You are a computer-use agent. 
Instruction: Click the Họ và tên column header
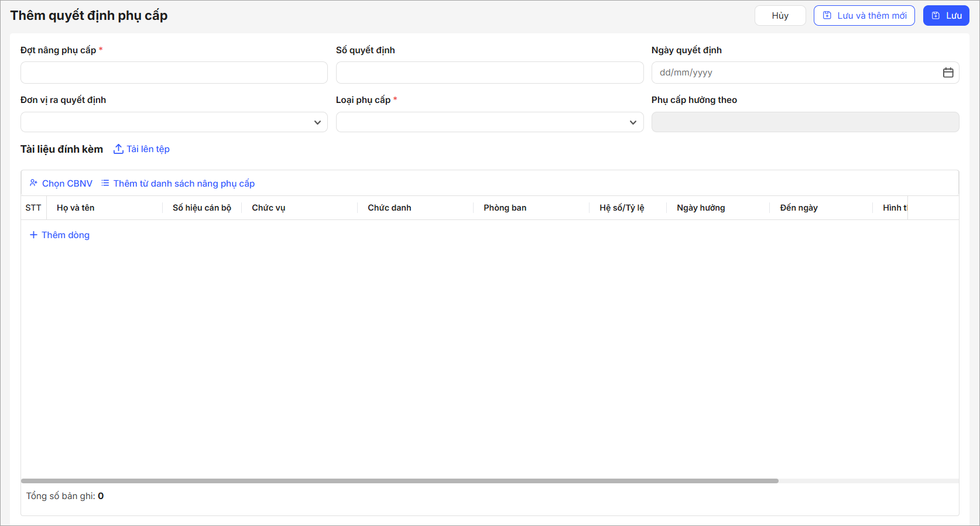(x=76, y=208)
